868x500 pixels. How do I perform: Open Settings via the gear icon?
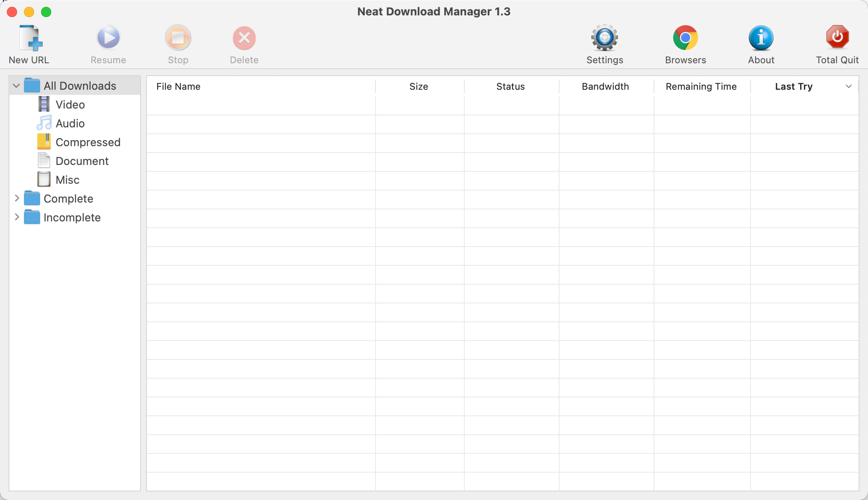[604, 38]
